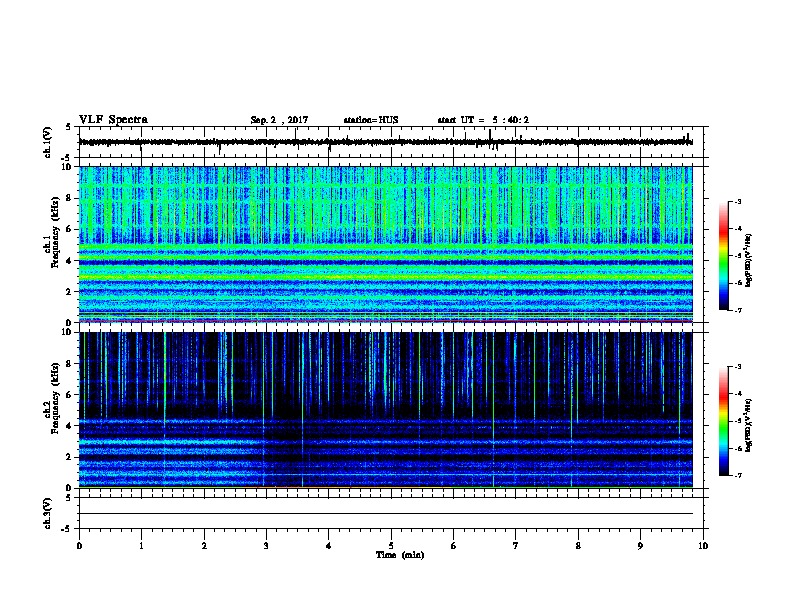Screen dimensions: 792x612
Task: Click the ch.1 Frequency (kHz) axis label
Action: click(51, 233)
